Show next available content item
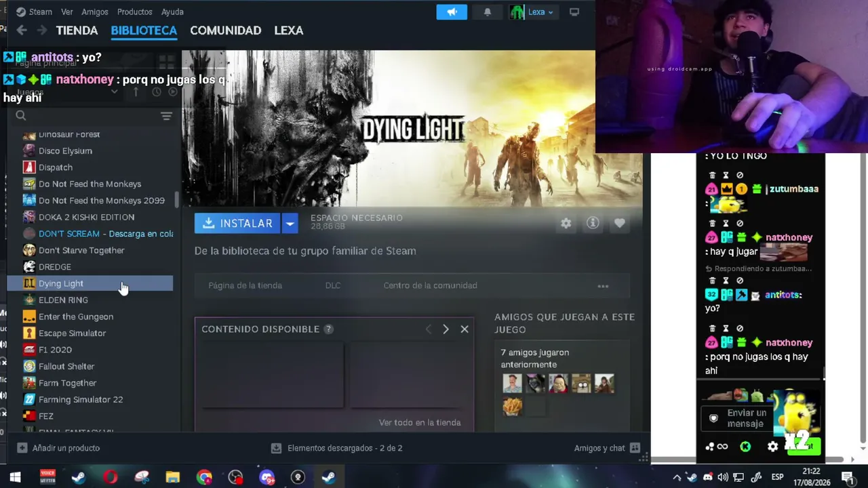Image resolution: width=868 pixels, height=488 pixels. click(446, 329)
